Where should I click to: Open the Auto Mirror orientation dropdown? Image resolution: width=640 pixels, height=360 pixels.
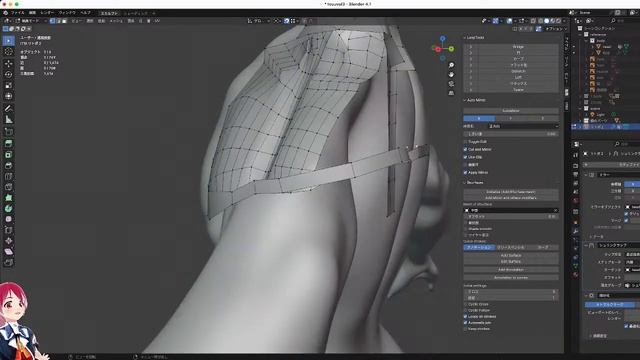(x=524, y=126)
